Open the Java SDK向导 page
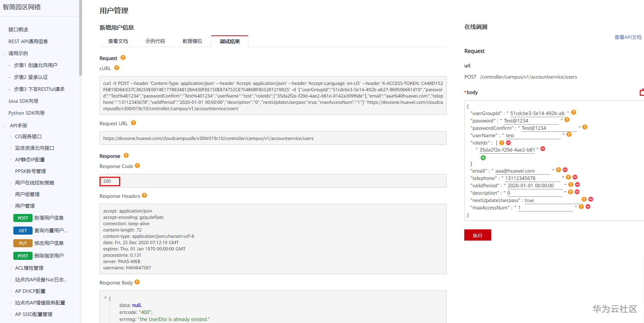 coord(23,101)
